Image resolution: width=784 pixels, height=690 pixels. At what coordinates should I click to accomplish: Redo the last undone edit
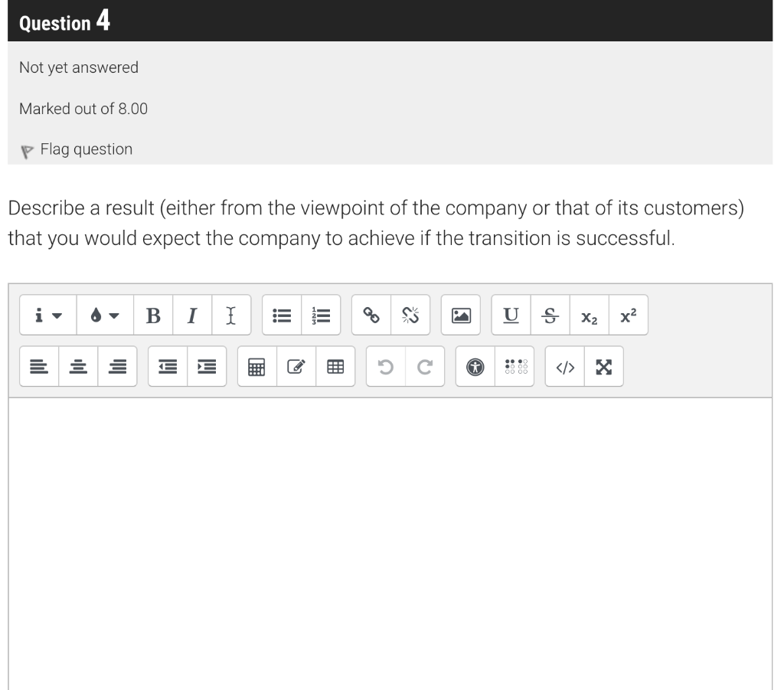click(x=424, y=367)
